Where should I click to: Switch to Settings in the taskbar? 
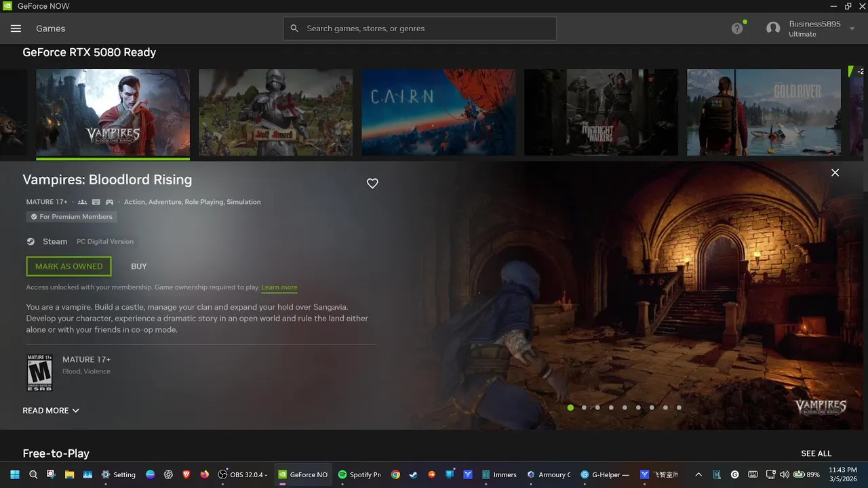[119, 474]
